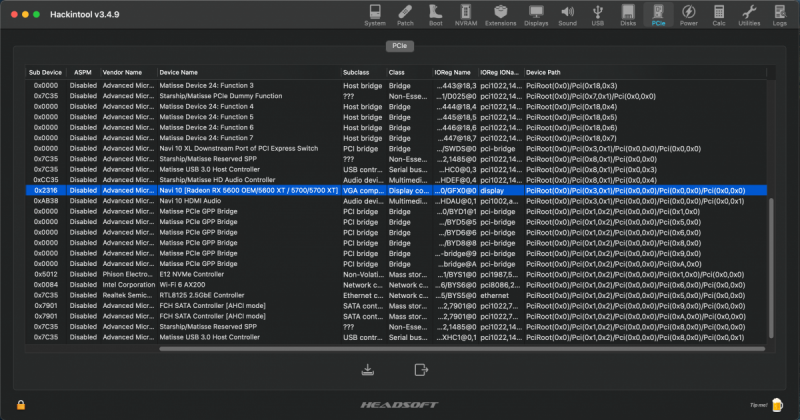Open the Patch tool
This screenshot has width=800, height=420.
[405, 14]
